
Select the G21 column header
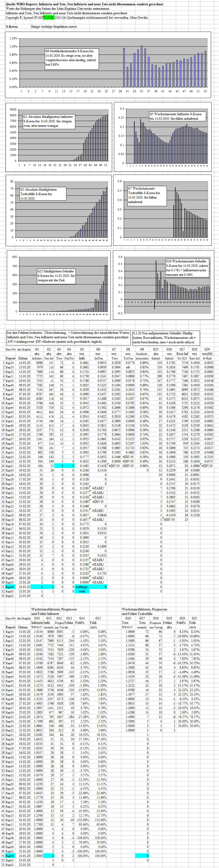[x=194, y=618]
